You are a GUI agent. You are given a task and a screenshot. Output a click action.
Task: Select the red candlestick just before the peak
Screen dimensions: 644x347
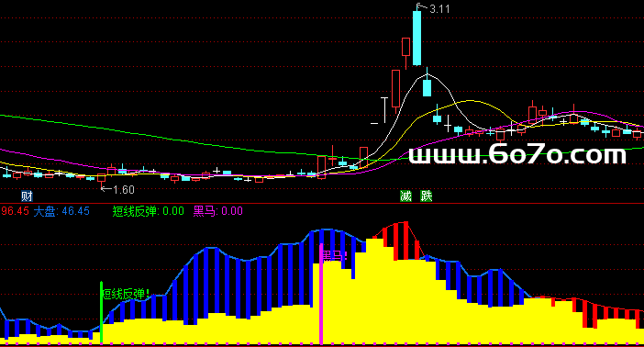pyautogui.click(x=405, y=47)
